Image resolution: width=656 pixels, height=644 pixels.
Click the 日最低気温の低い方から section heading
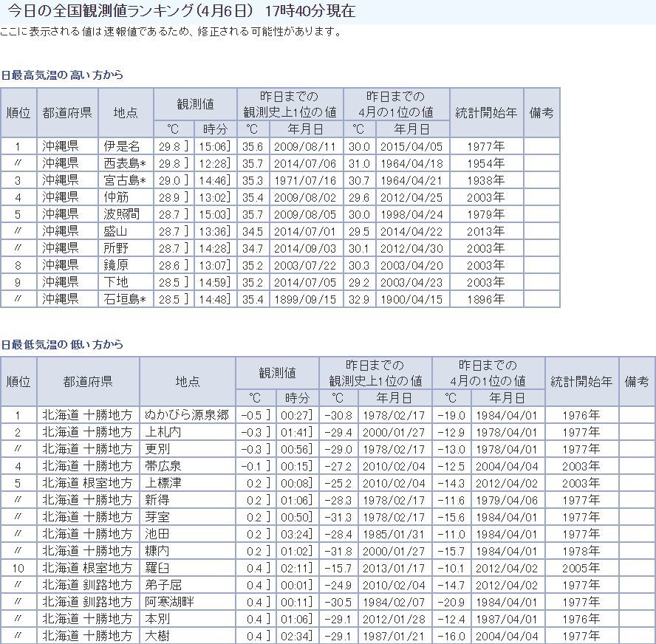[62, 345]
